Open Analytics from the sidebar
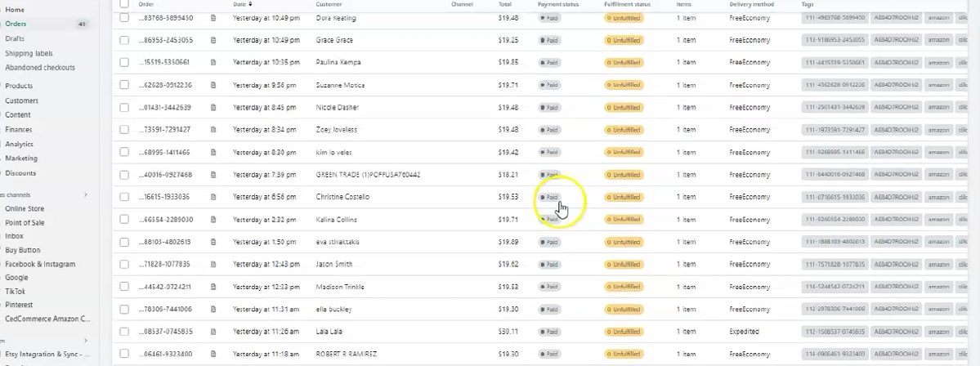980x366 pixels. coord(20,144)
